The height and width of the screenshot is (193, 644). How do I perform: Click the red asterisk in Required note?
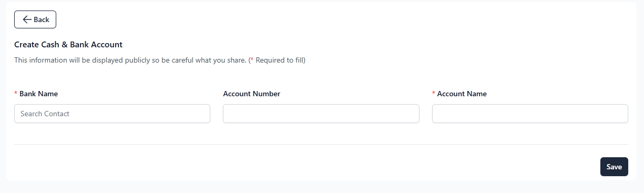pos(252,59)
